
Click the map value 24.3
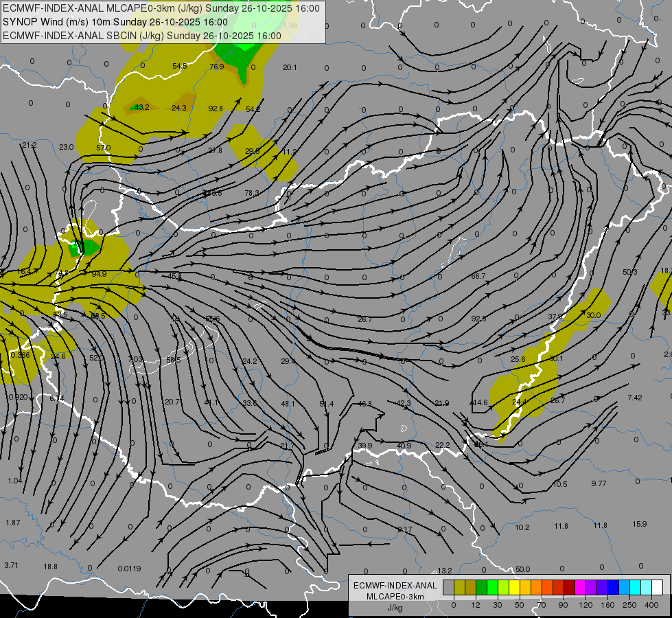178,108
